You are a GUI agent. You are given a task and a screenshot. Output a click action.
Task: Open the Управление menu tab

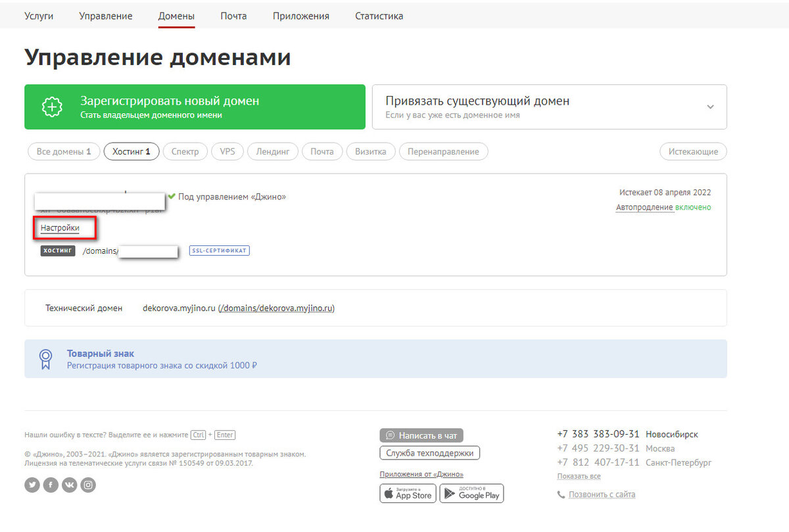106,16
